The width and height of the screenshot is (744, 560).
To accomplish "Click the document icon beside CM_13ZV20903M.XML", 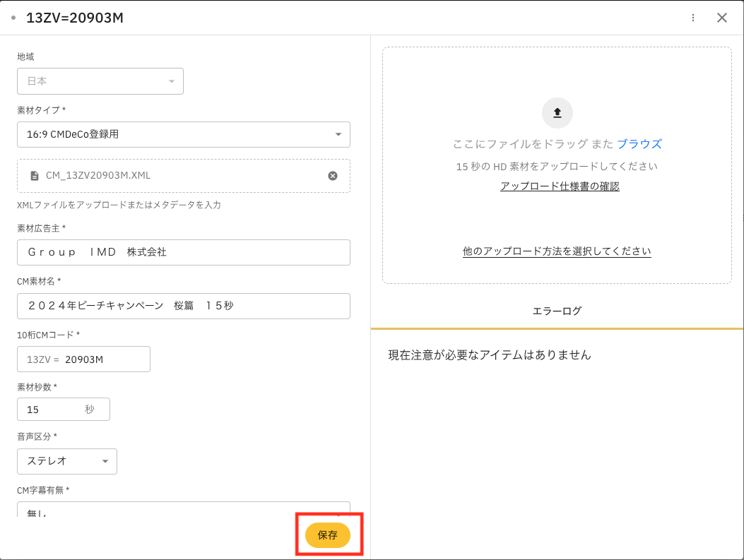I will click(x=34, y=176).
